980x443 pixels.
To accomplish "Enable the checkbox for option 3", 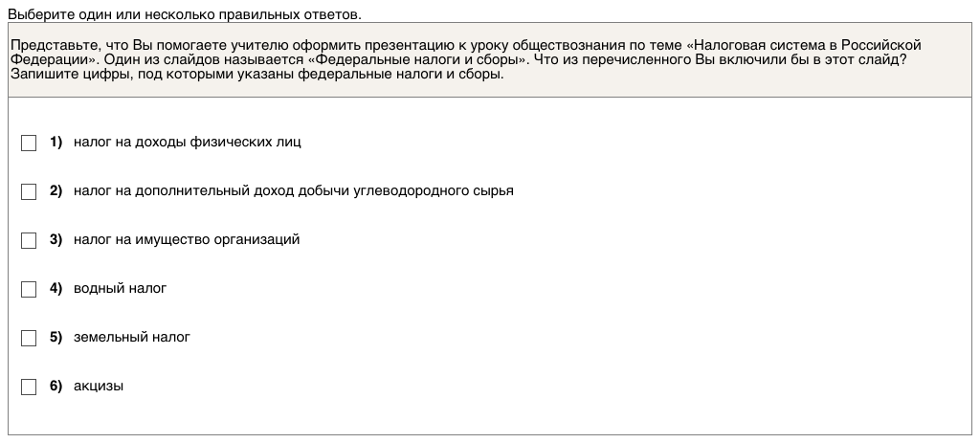I will [x=29, y=240].
